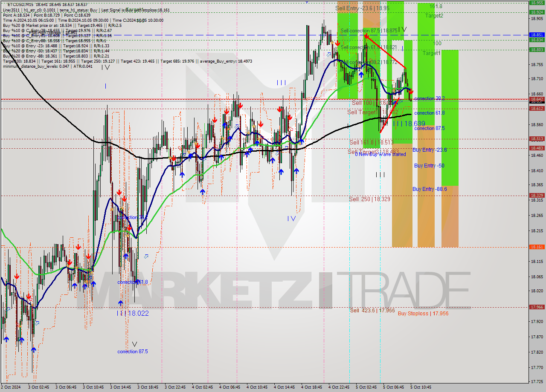546x392 pixels.
Task: Click the 'Buy Entry -50' label
Action: (x=429, y=166)
